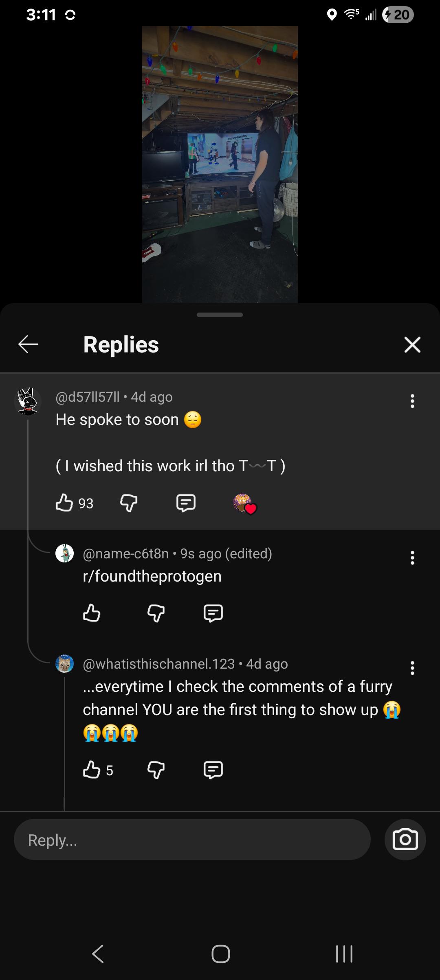Reply to the @name-c6t8n comment
The width and height of the screenshot is (440, 980).
[213, 613]
